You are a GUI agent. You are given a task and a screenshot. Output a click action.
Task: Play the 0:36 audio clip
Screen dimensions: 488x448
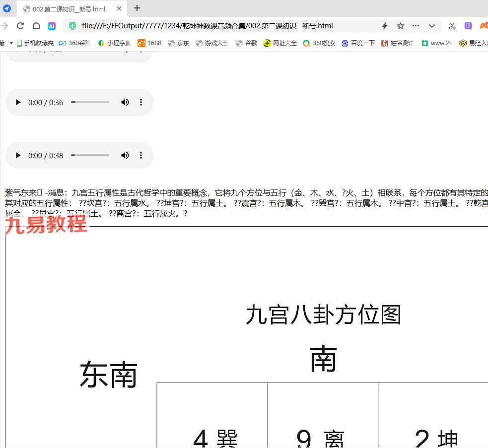coord(18,102)
